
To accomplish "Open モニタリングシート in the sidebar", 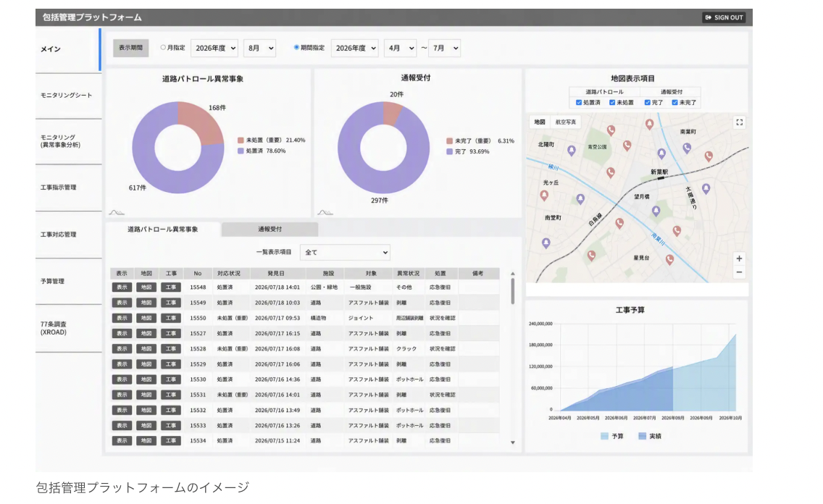I will point(66,96).
